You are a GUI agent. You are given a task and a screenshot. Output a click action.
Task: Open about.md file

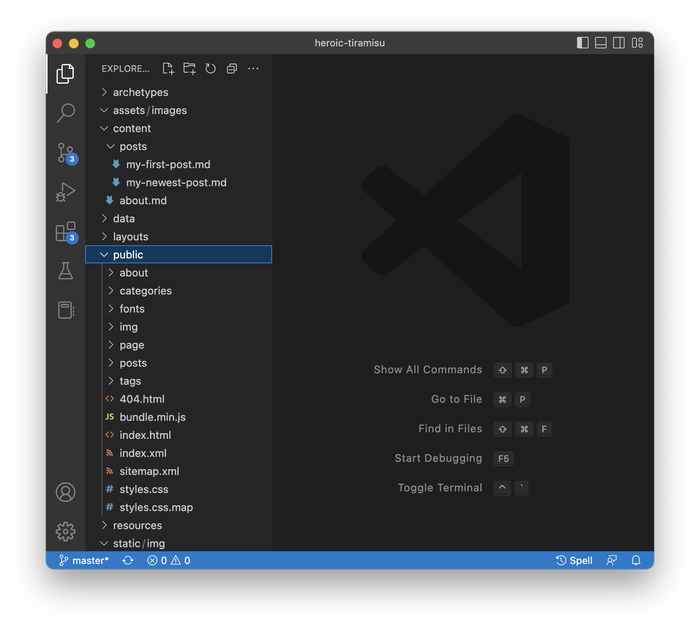click(179, 200)
